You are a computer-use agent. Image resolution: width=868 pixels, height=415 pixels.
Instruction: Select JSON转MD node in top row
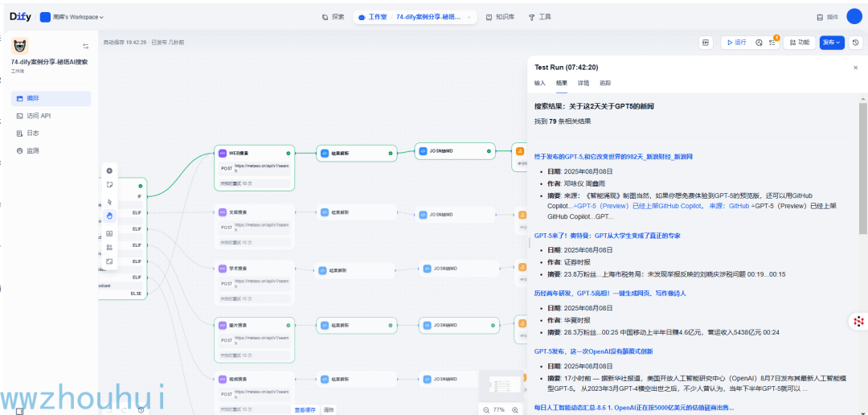coord(455,150)
